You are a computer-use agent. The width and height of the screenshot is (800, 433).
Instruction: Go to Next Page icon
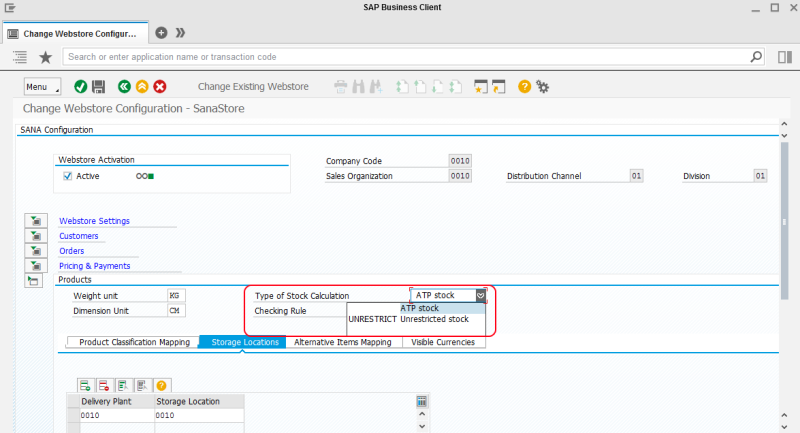[437, 87]
